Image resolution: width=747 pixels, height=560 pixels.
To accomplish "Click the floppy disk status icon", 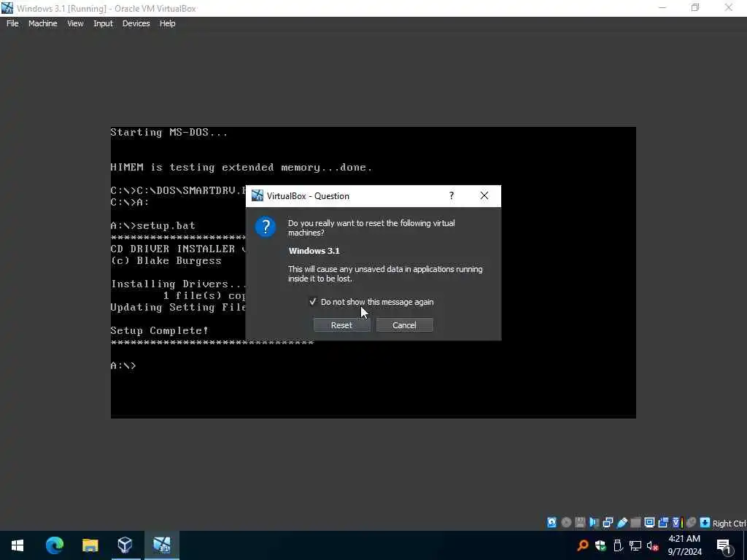I will tap(580, 522).
